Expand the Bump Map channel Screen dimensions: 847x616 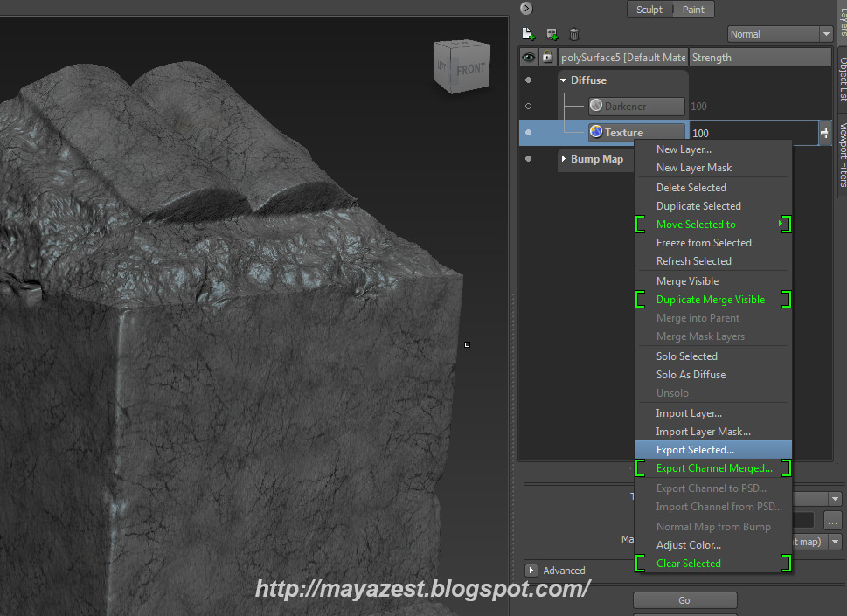[x=563, y=159]
